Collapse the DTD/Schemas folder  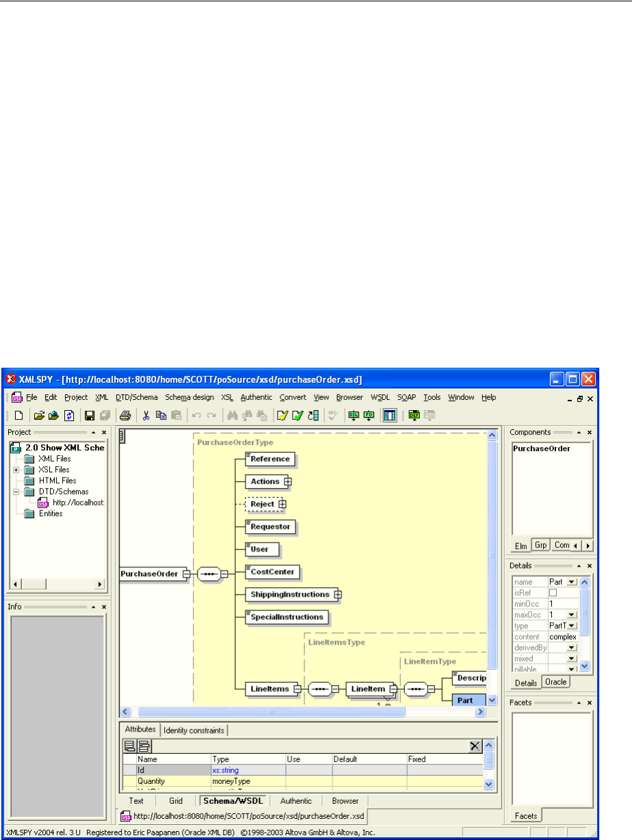tap(16, 491)
